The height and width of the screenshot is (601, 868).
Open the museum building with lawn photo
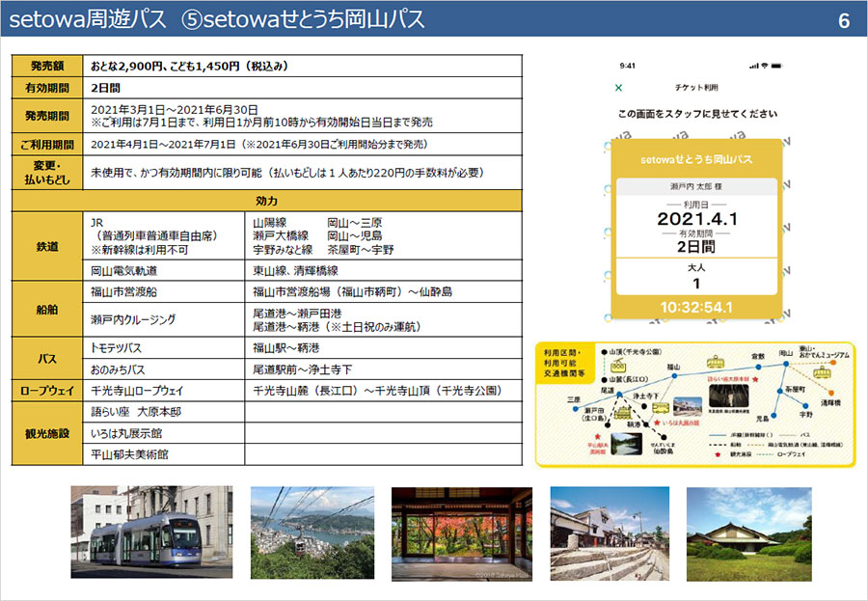(x=749, y=534)
